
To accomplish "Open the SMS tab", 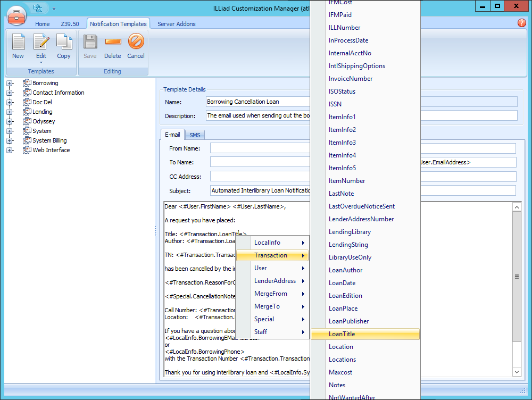I will (x=194, y=135).
